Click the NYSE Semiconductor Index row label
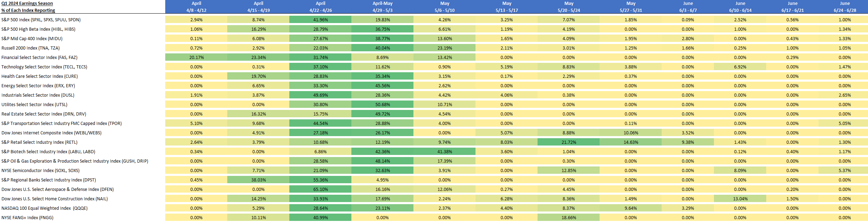868x223 pixels. (x=40, y=171)
